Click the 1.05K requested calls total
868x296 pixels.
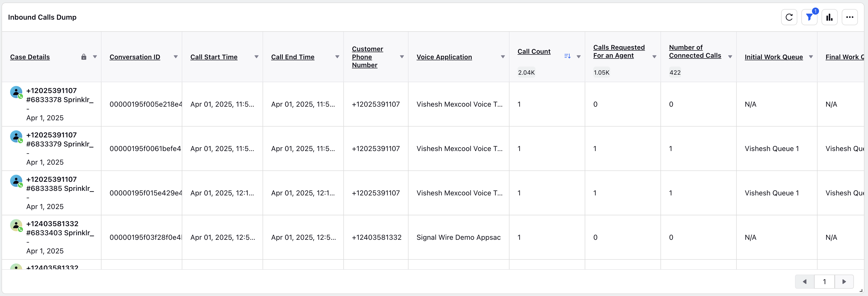point(601,72)
